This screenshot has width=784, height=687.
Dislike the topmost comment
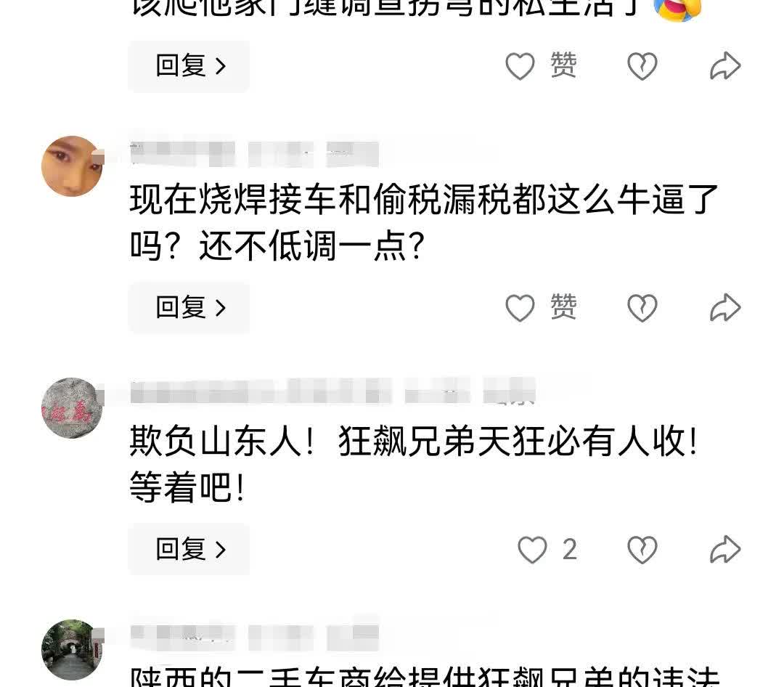642,66
